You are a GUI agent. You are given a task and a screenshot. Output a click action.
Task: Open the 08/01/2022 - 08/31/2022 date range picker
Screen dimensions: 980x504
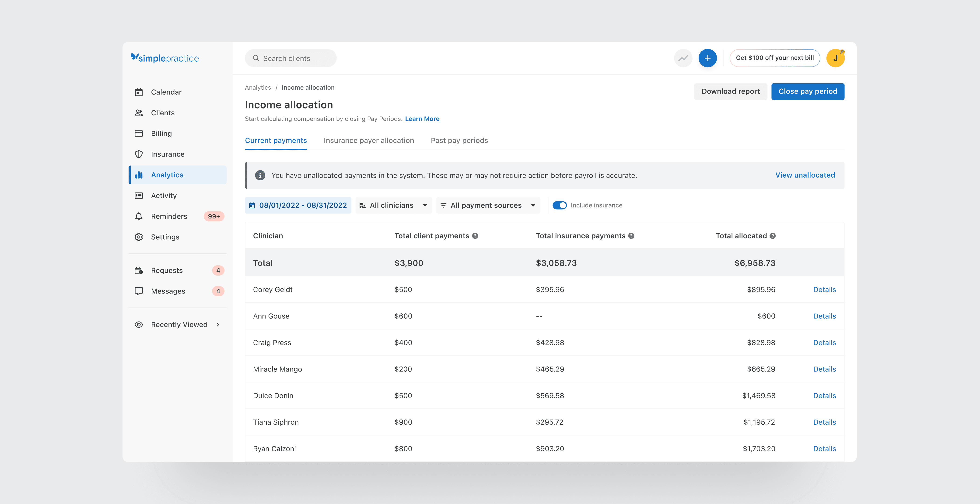pos(298,205)
